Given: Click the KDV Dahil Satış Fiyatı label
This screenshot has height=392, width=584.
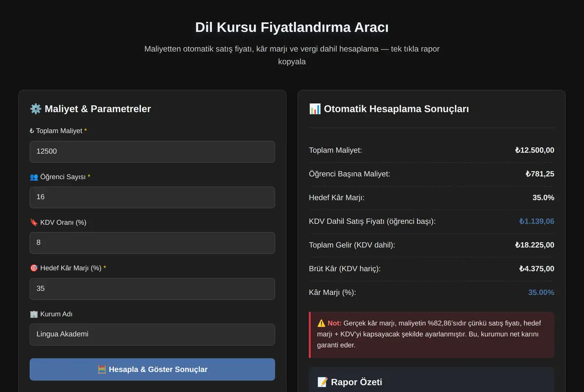Looking at the screenshot, I should (x=372, y=221).
